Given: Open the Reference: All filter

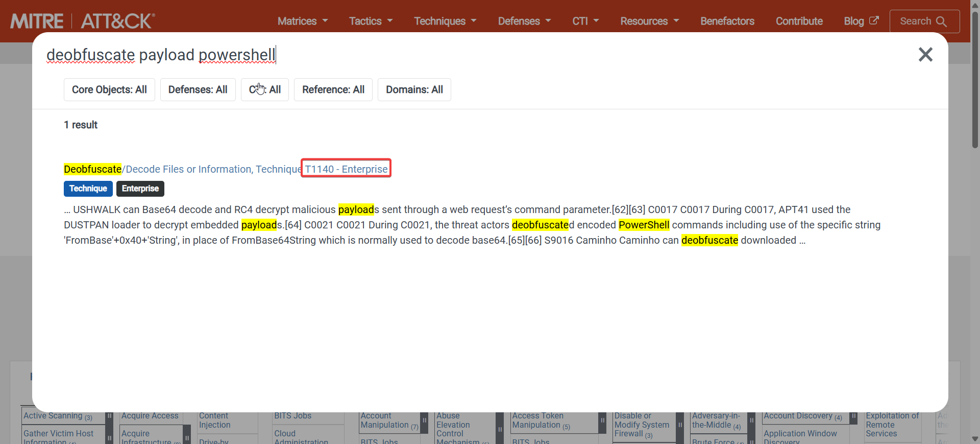Looking at the screenshot, I should (333, 89).
